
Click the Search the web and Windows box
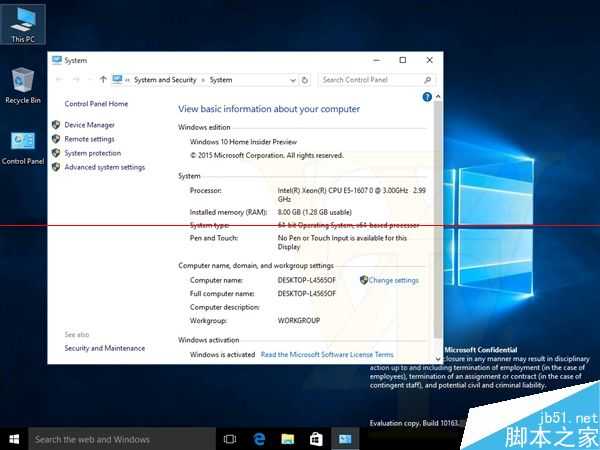click(122, 439)
